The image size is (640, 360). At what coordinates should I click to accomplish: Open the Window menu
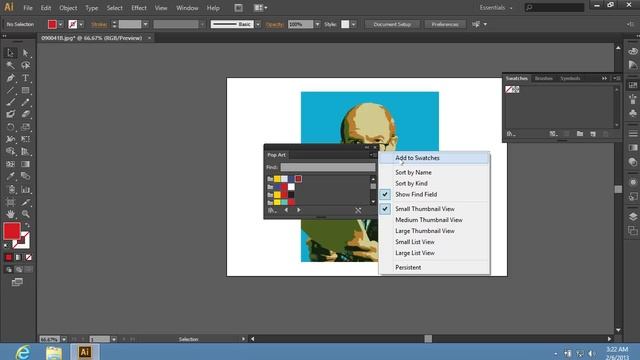pos(187,8)
